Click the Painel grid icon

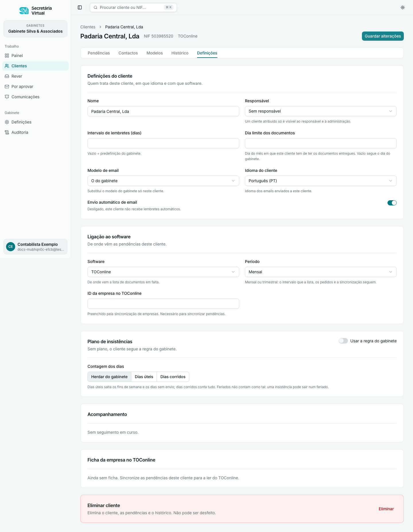point(7,56)
